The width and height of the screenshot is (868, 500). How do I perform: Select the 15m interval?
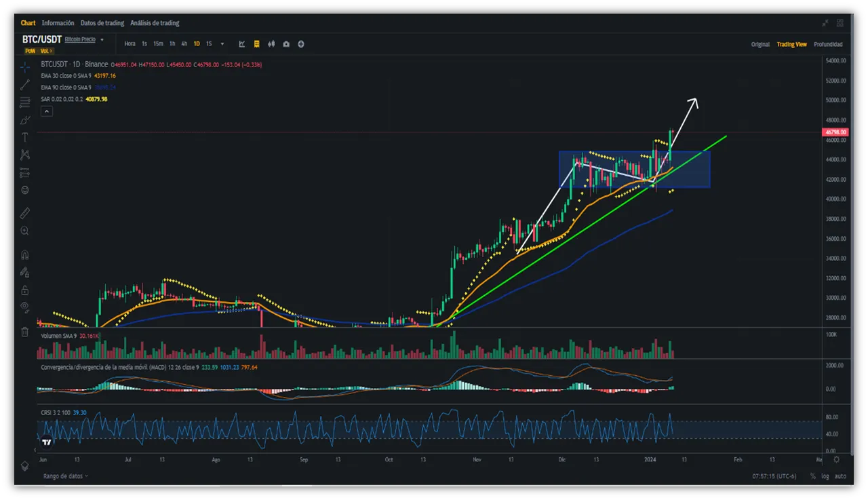click(158, 44)
